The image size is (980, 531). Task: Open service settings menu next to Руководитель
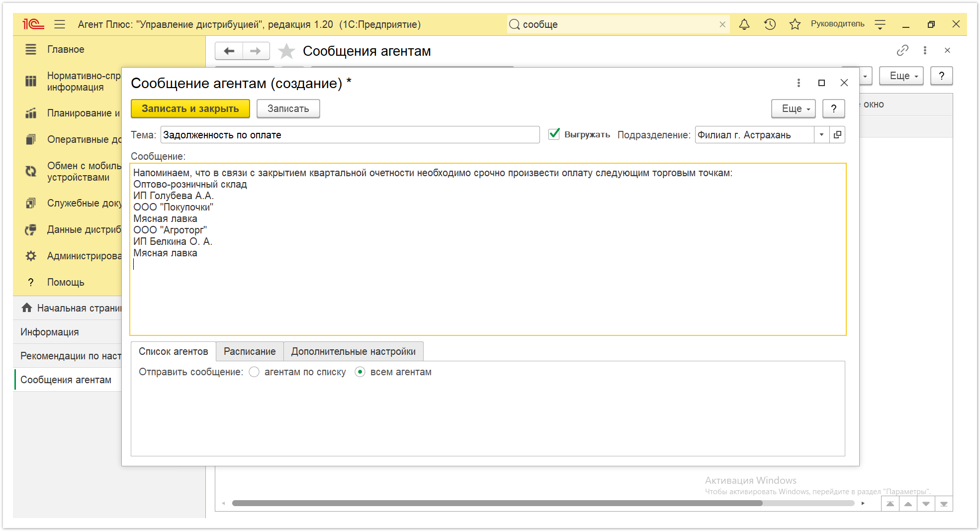pos(880,24)
